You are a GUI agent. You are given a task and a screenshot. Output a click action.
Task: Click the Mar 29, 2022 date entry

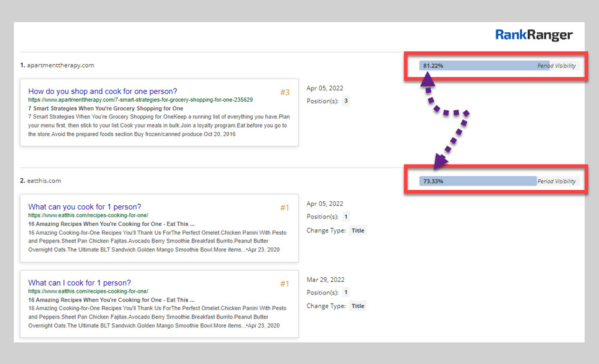click(325, 280)
